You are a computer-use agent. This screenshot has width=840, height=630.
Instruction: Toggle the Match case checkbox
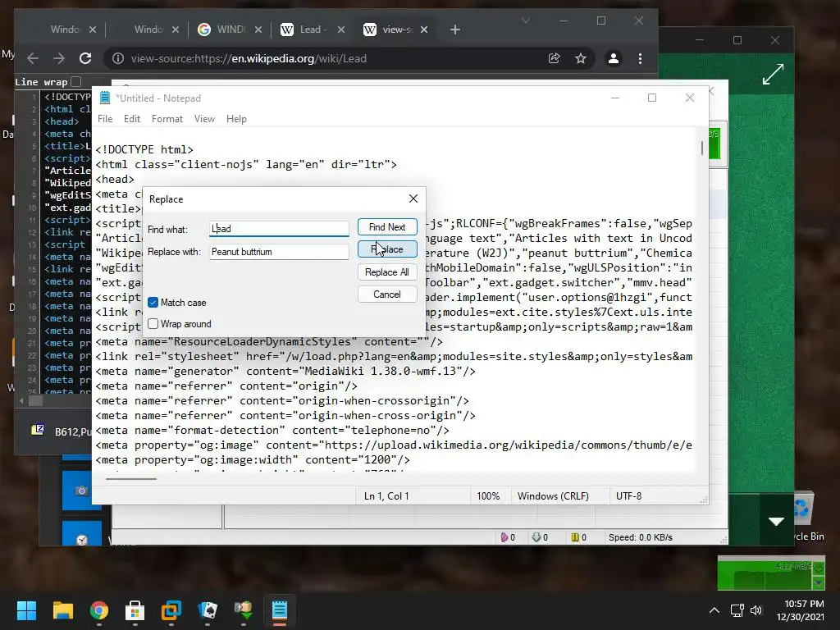pos(153,303)
